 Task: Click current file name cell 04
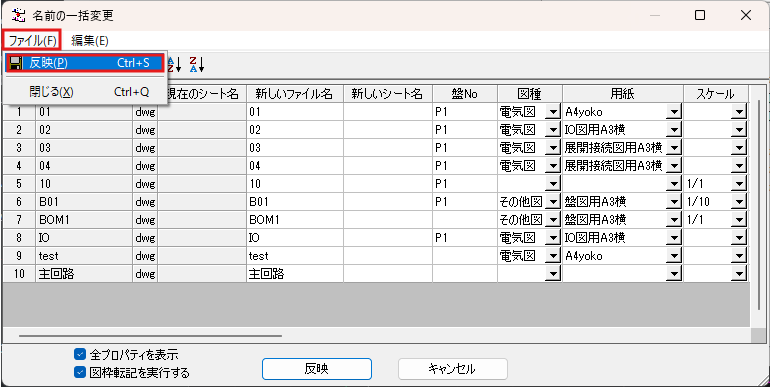[84, 166]
